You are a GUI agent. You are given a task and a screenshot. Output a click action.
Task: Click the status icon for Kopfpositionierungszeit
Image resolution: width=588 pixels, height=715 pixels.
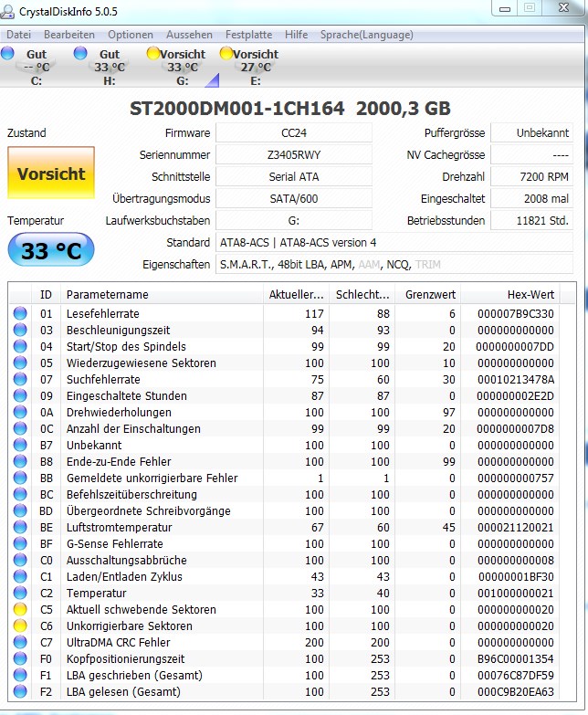tap(20, 658)
